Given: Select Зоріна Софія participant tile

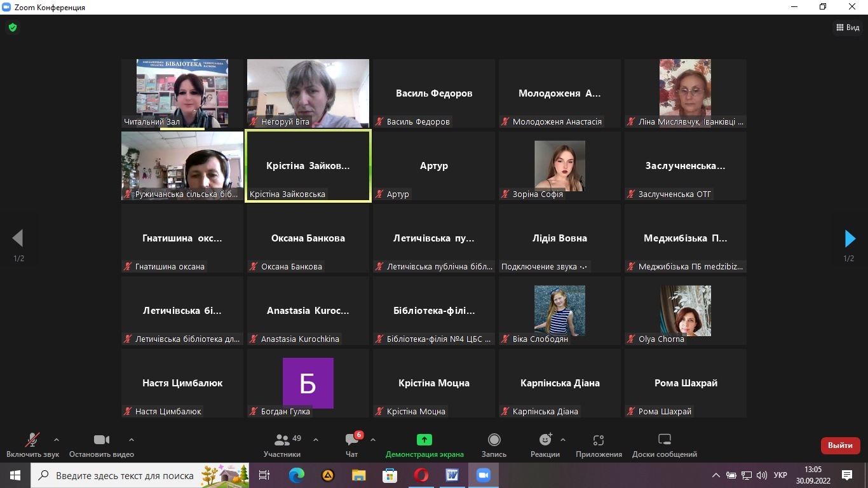Looking at the screenshot, I should [x=560, y=166].
